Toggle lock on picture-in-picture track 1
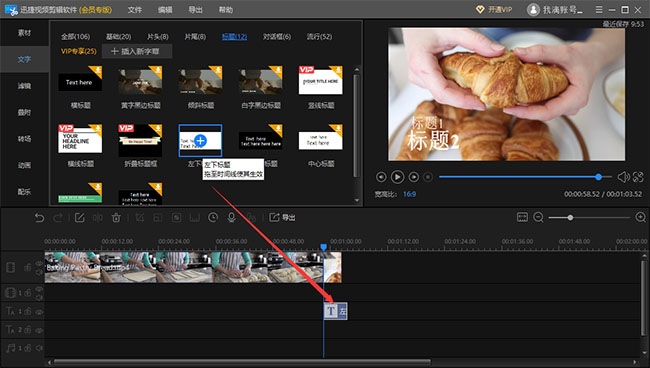 coord(27,293)
